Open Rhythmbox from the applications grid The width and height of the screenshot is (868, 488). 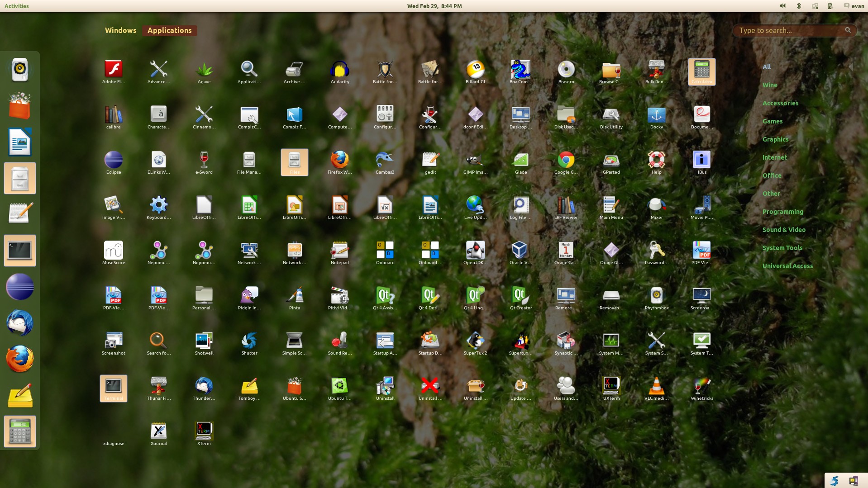pos(657,298)
